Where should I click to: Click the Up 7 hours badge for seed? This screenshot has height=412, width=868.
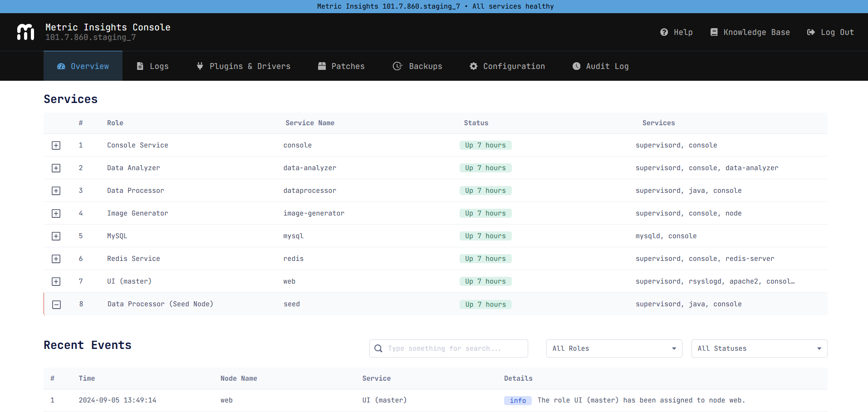coord(485,304)
